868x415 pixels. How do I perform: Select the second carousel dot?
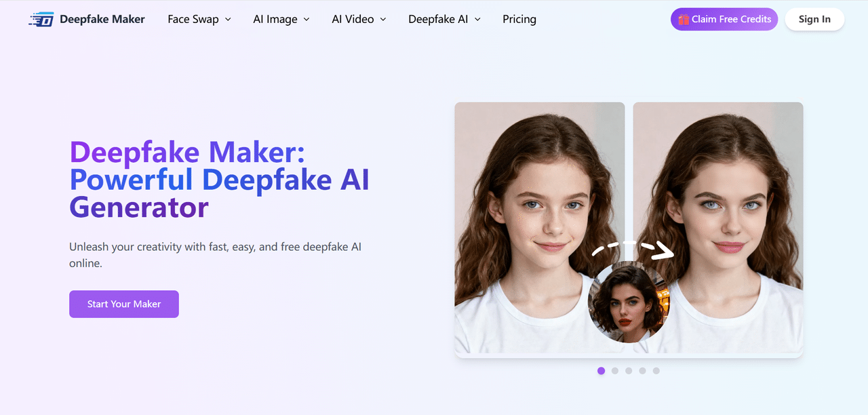615,371
